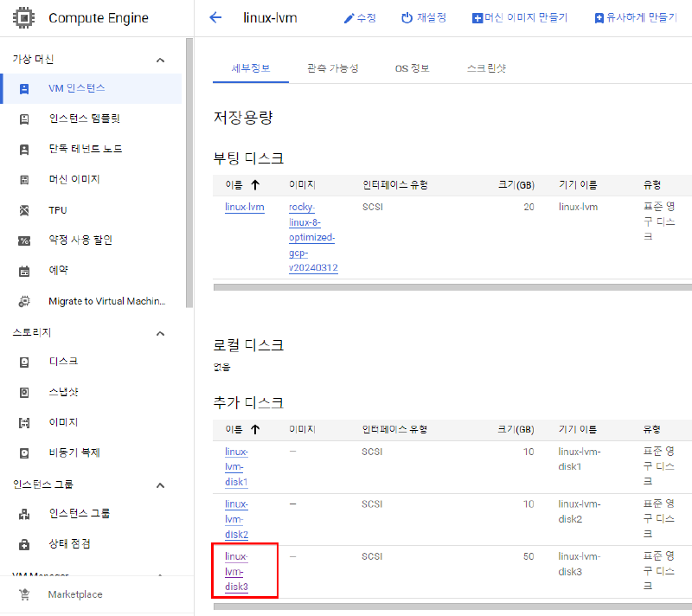The height and width of the screenshot is (616, 692).
Task: Open 상태 점검 menu item
Action: [69, 544]
